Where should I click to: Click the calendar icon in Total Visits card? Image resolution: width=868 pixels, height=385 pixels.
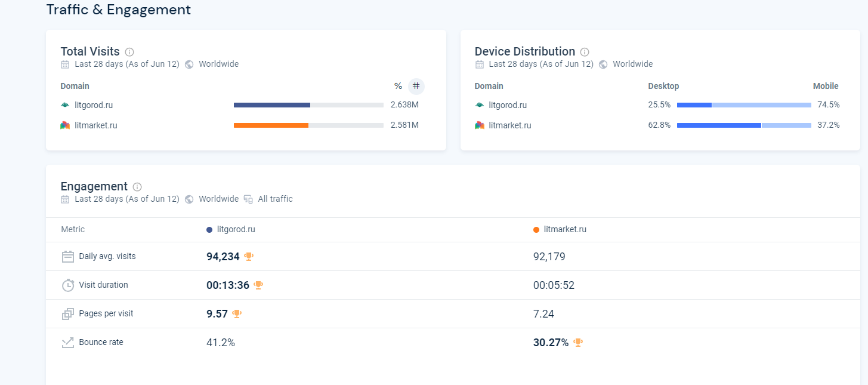click(65, 64)
